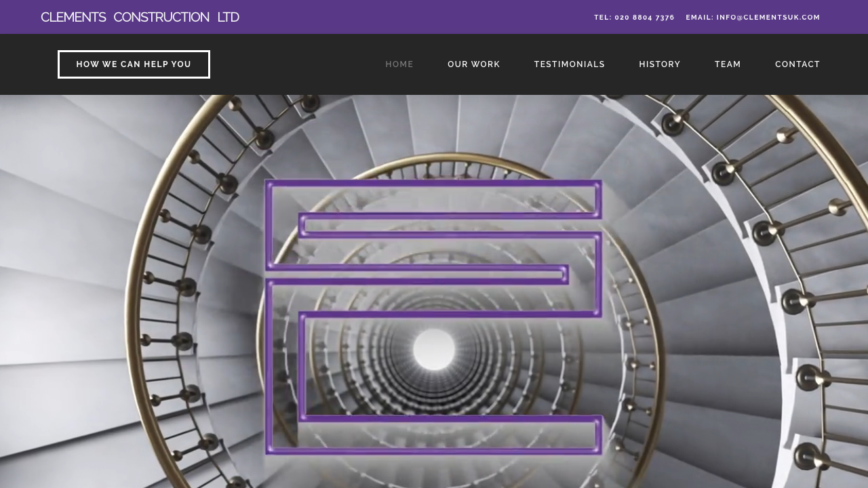Call the number 020 8804 7376
The image size is (868, 488).
[634, 16]
